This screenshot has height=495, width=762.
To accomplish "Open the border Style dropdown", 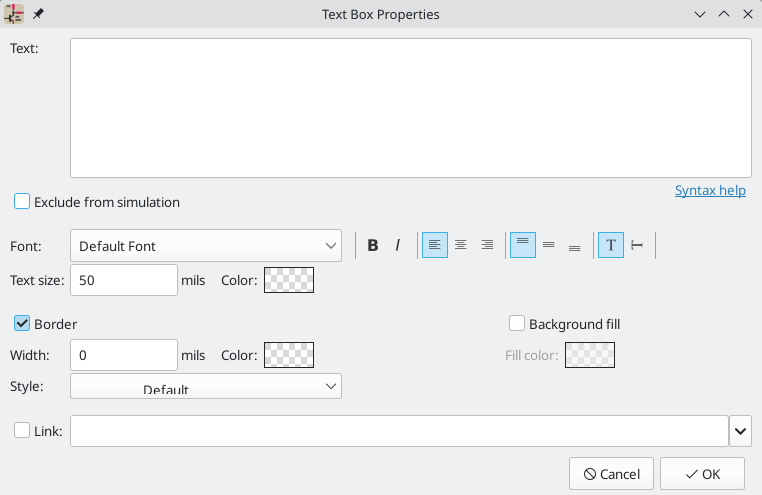I will coord(206,387).
